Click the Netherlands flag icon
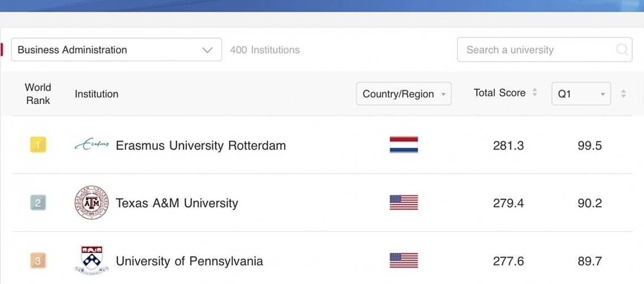This screenshot has width=644, height=284. click(403, 145)
